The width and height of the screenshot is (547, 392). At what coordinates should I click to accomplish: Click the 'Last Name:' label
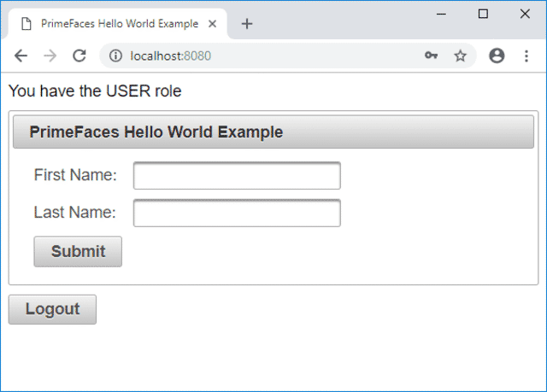point(74,212)
